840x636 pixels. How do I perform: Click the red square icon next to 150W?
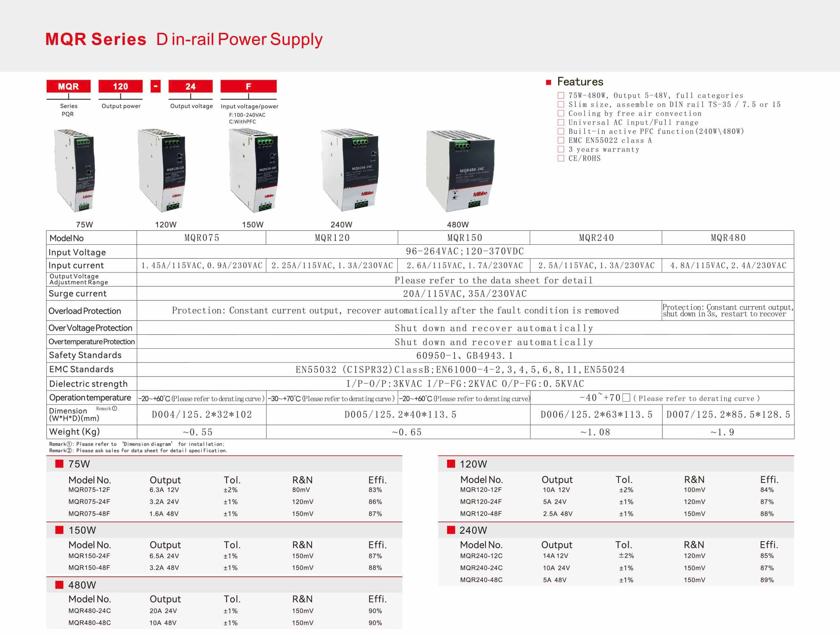pos(59,530)
